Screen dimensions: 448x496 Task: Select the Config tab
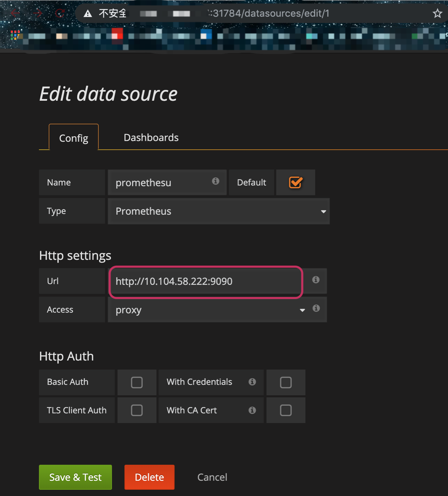(x=74, y=138)
